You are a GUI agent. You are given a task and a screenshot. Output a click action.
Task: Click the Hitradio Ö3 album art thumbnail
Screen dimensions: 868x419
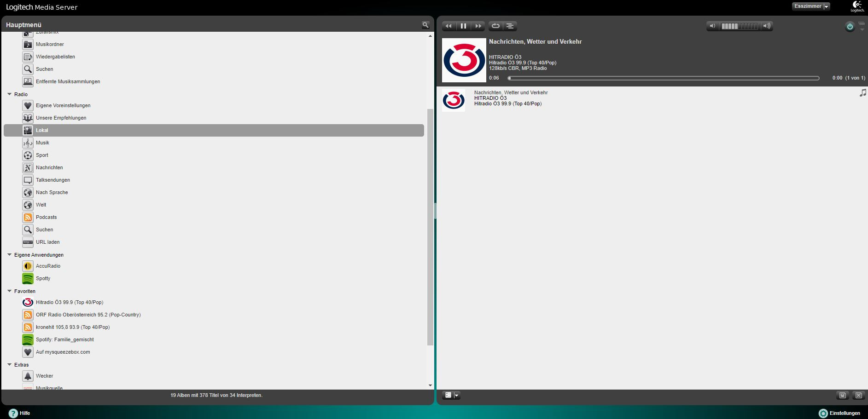click(454, 100)
